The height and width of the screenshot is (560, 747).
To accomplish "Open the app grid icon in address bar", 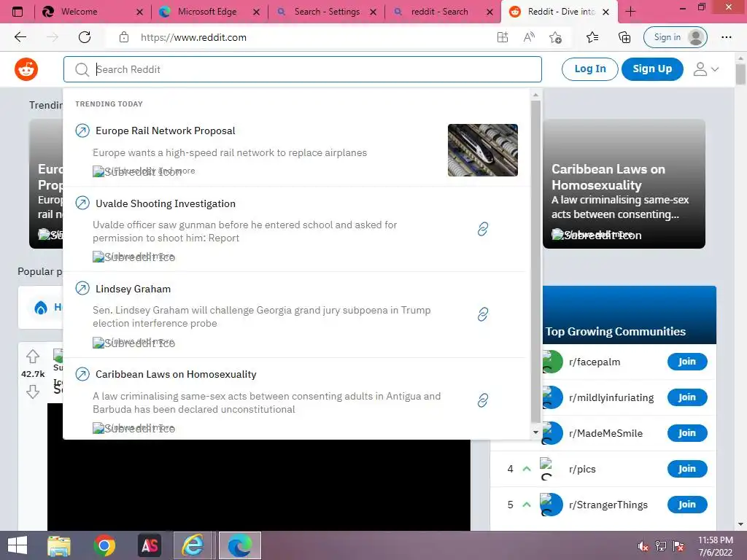I will [502, 37].
